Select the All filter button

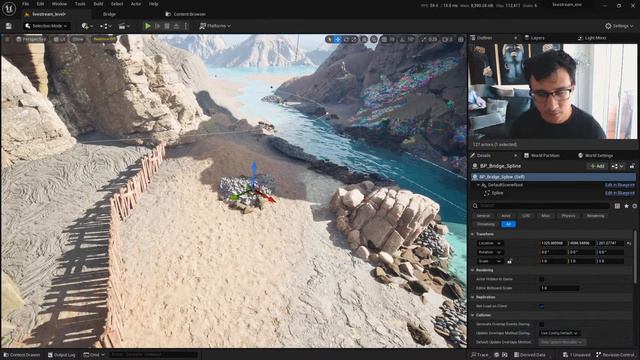pos(508,224)
